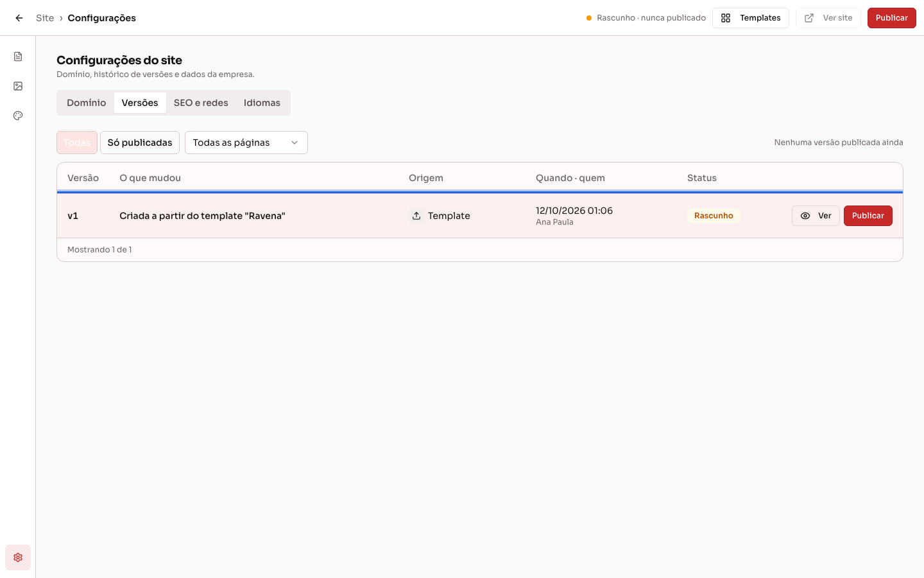Image resolution: width=924 pixels, height=578 pixels.
Task: Click the Rascunho · nunca publicado indicator
Action: 646,18
